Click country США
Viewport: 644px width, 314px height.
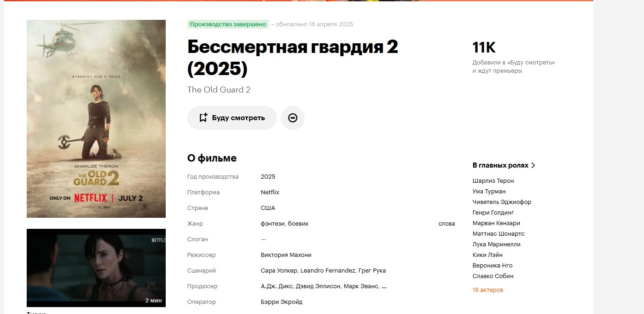[x=268, y=208]
